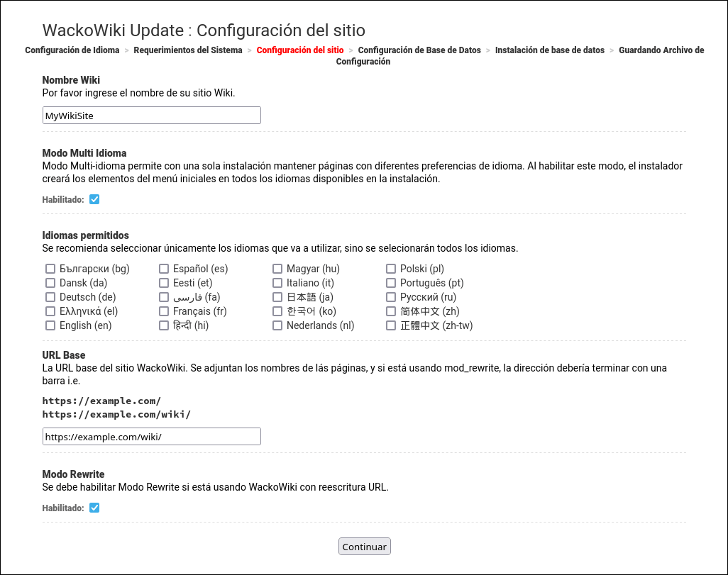Open Requerimientos del Sistema step
Viewport: 728px width, 575px height.
pos(188,50)
